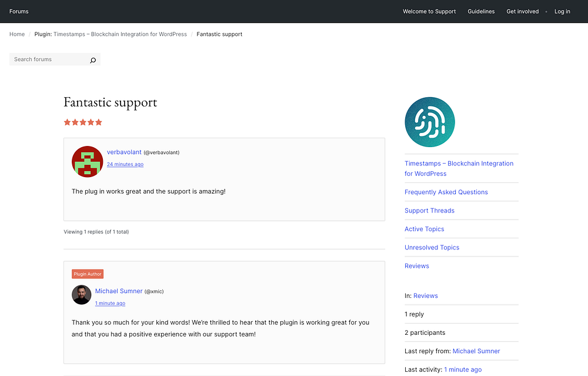Click the search magnifier icon

tap(93, 60)
